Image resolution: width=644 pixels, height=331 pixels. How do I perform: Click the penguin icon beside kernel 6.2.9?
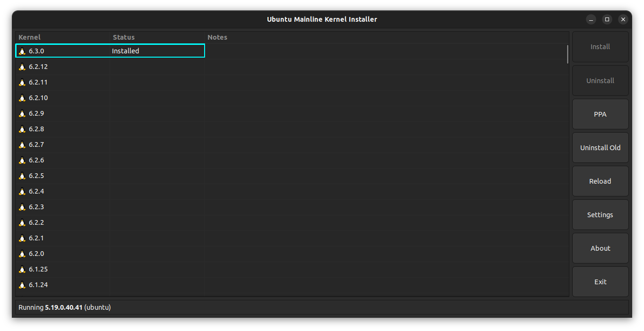click(22, 113)
